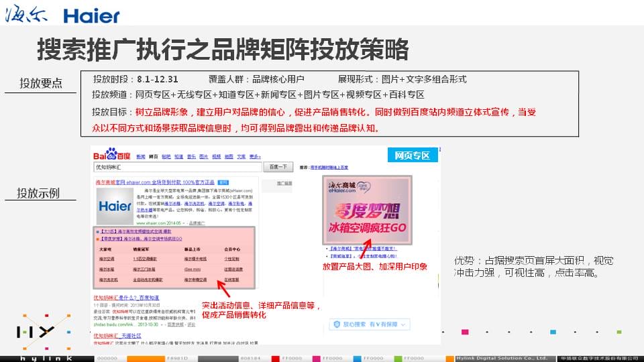The image size is (644, 362).
Task: Click the shield icon in 放心搜索 bar
Action: click(x=337, y=324)
